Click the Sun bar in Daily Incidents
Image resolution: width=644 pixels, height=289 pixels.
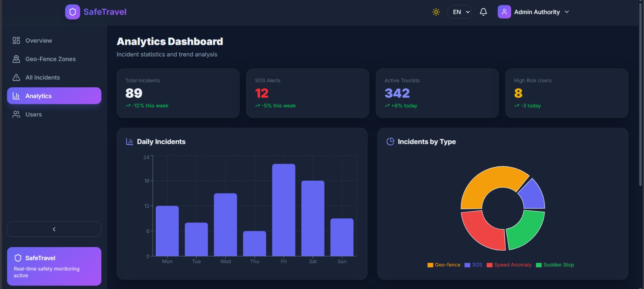point(342,237)
